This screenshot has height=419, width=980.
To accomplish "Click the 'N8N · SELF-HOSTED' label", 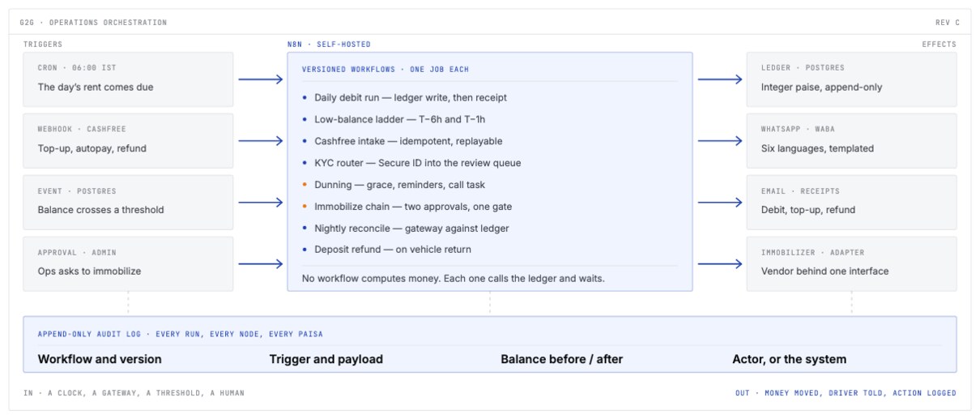I will tap(329, 45).
